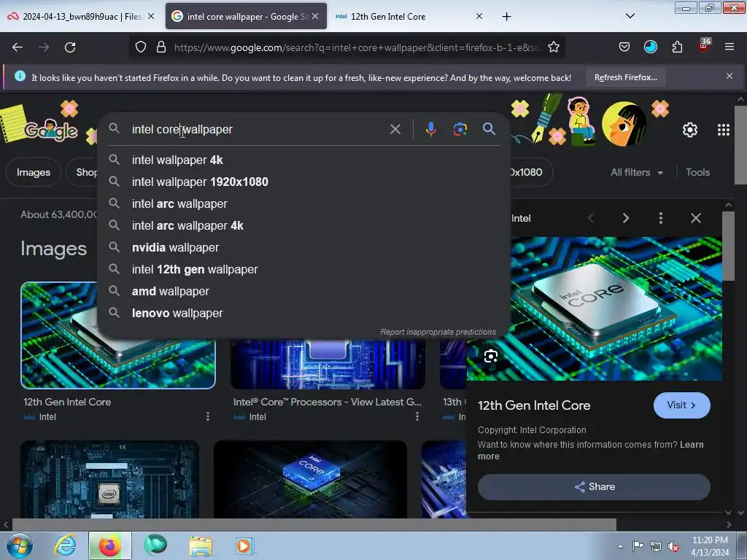Expand the All filters dropdown
Image resolution: width=747 pixels, height=560 pixels.
[636, 172]
